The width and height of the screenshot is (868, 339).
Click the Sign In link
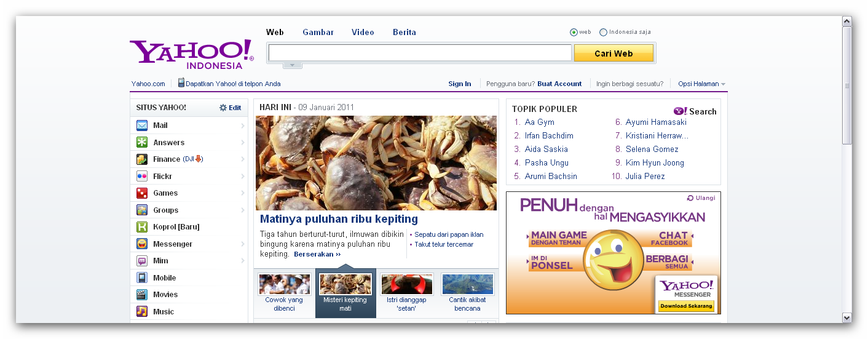coord(460,84)
